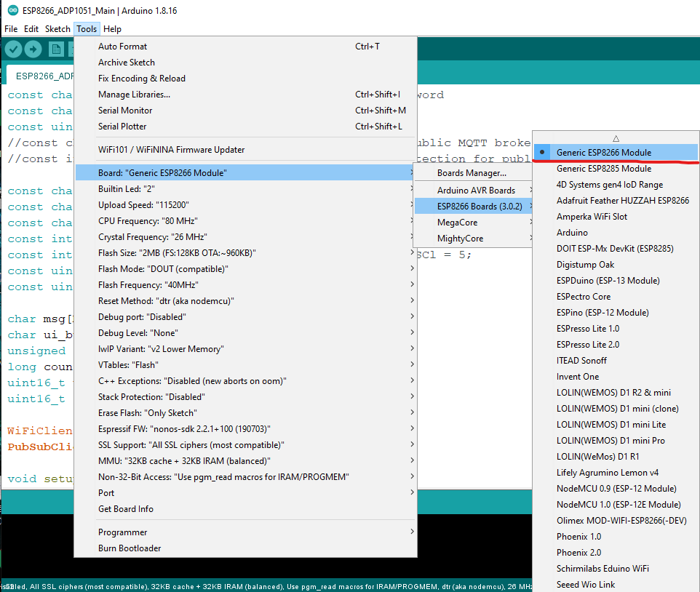Click the Arduino logo in title bar
Viewport: 700px width, 592px height.
click(x=13, y=10)
